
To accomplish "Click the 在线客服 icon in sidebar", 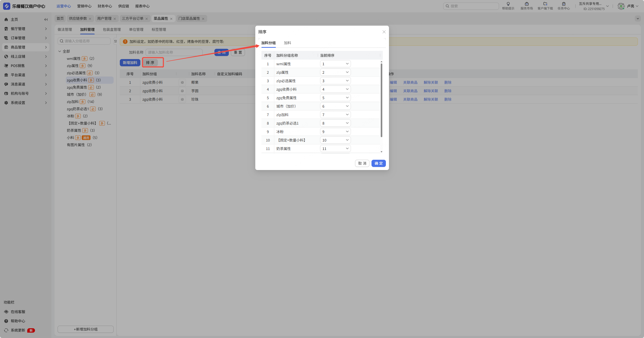I will pos(6,312).
